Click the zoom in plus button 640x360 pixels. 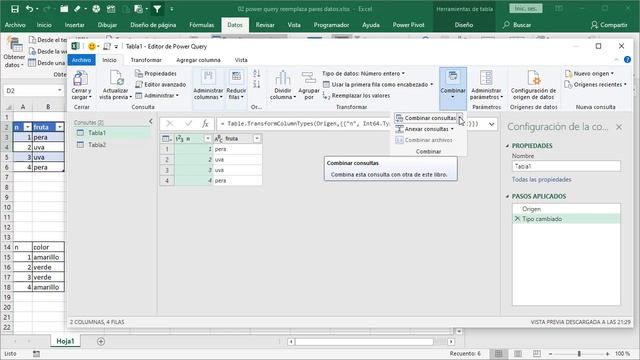click(x=607, y=353)
